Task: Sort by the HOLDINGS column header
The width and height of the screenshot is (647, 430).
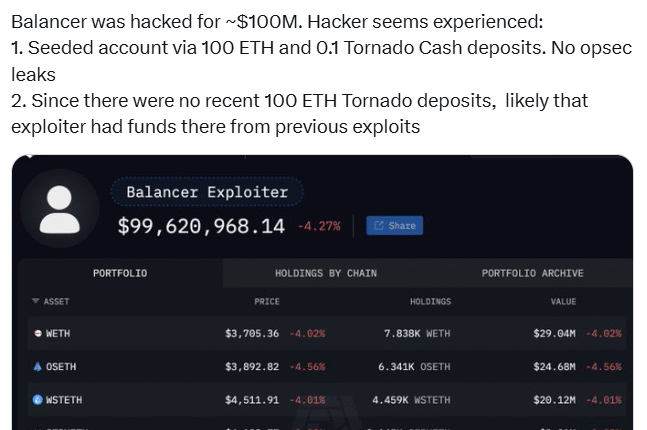Action: pos(430,301)
